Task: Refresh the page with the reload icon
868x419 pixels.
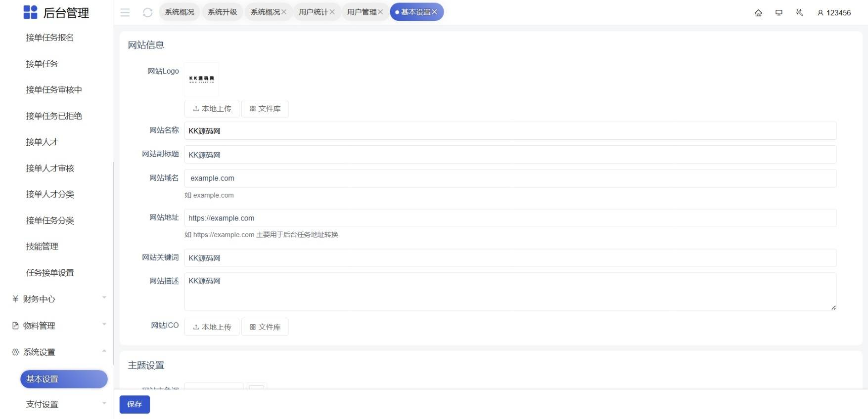Action: point(147,12)
